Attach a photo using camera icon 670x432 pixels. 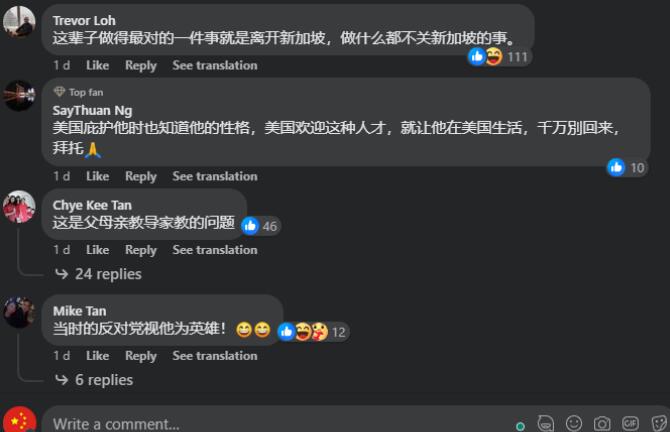(x=602, y=423)
